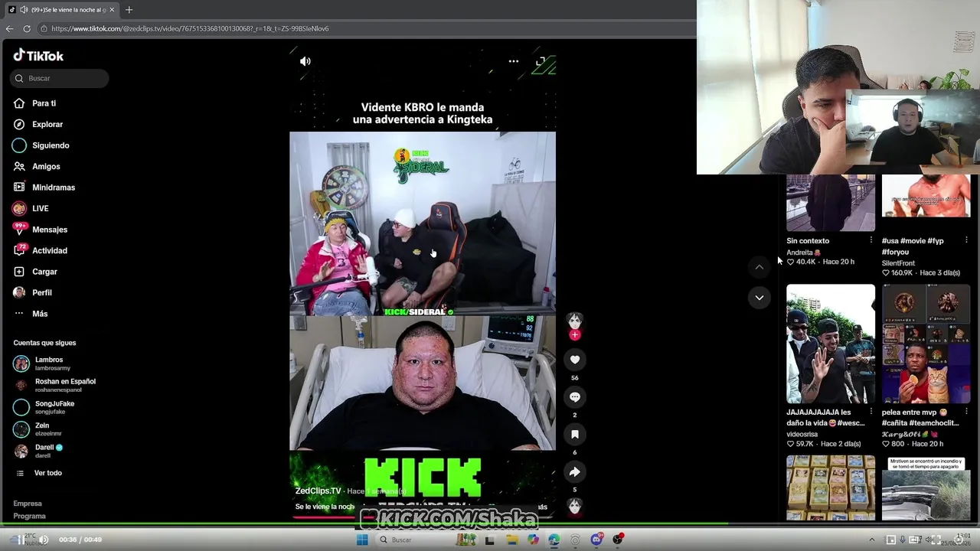
Task: Open the pelea entre mvp video thumbnail
Action: [x=926, y=344]
